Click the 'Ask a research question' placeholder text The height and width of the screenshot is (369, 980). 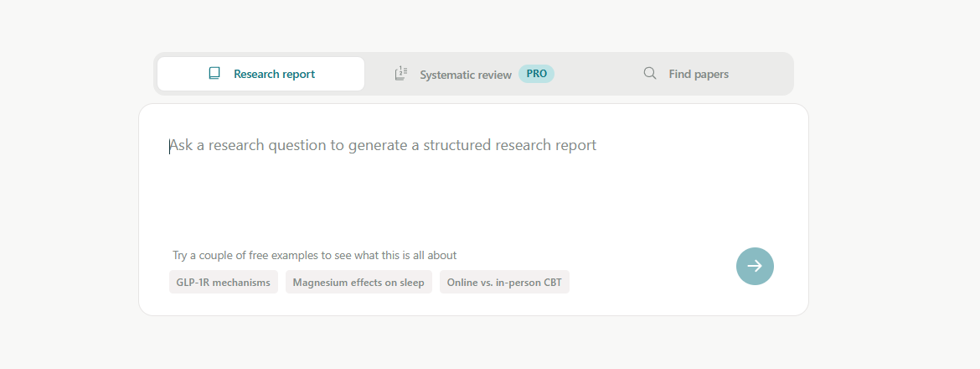click(383, 146)
